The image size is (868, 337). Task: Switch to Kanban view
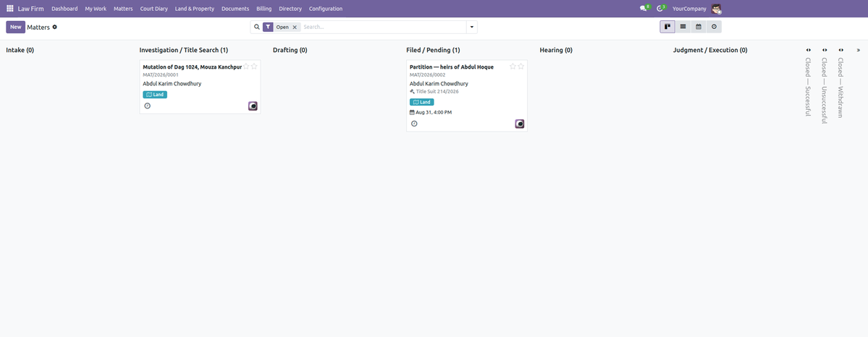667,27
